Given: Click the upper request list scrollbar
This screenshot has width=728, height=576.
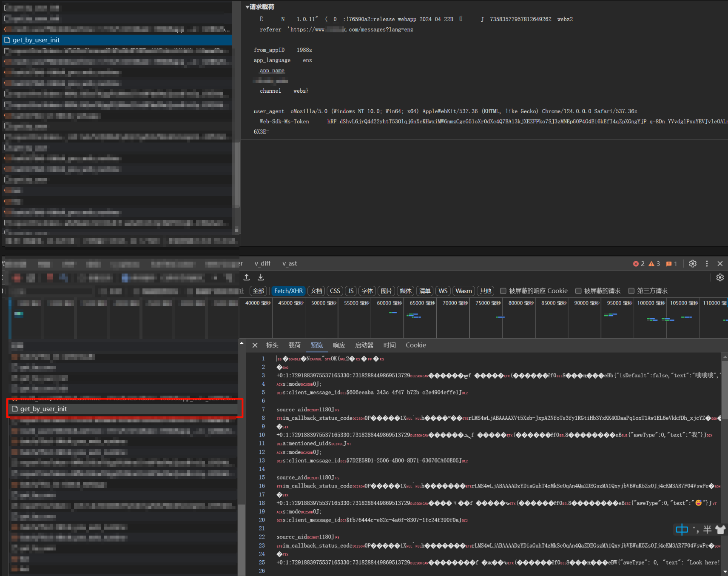Looking at the screenshot, I should (x=236, y=174).
